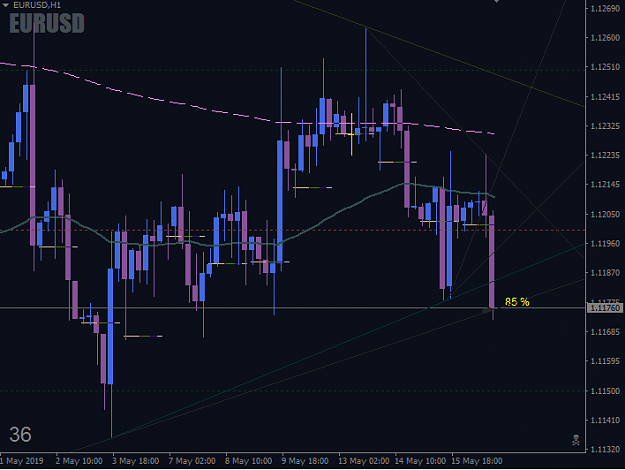Click the 1.11685 price scale label
The width and height of the screenshot is (625, 470).
click(605, 332)
